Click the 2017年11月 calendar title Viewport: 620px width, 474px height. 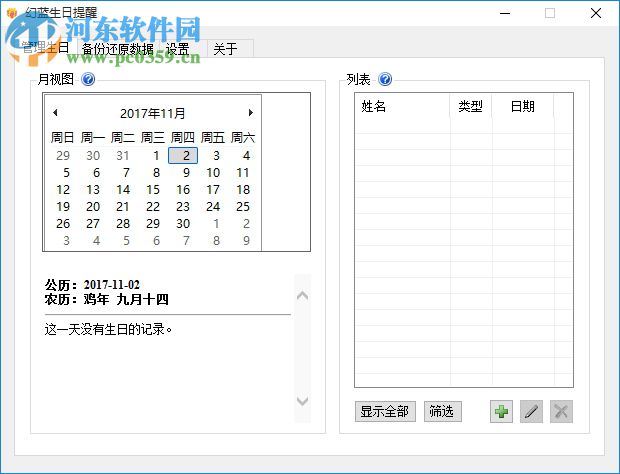click(153, 113)
